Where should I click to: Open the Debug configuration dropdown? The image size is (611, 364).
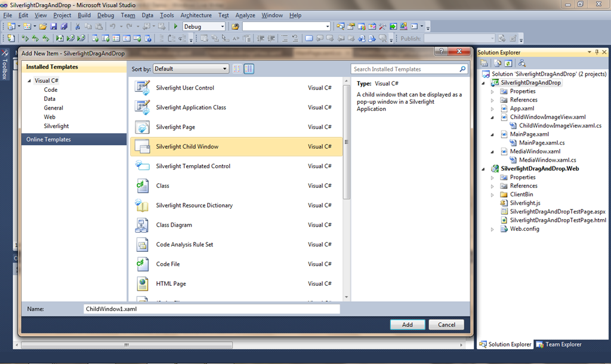[x=203, y=26]
